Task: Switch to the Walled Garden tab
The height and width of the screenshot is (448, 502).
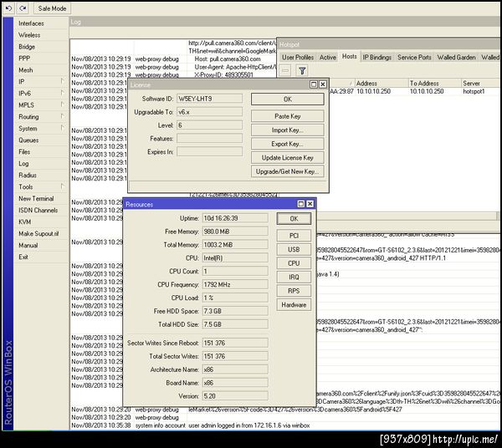Action: (456, 57)
